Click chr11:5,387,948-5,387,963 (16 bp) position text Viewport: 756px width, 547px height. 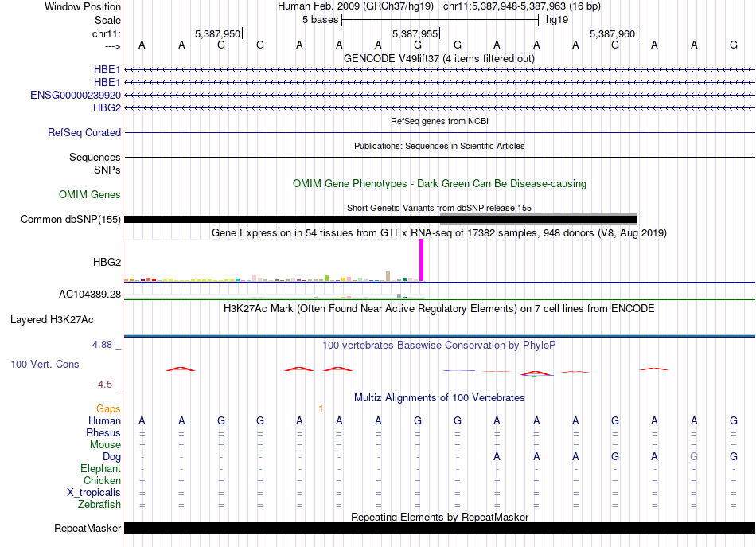[522, 6]
